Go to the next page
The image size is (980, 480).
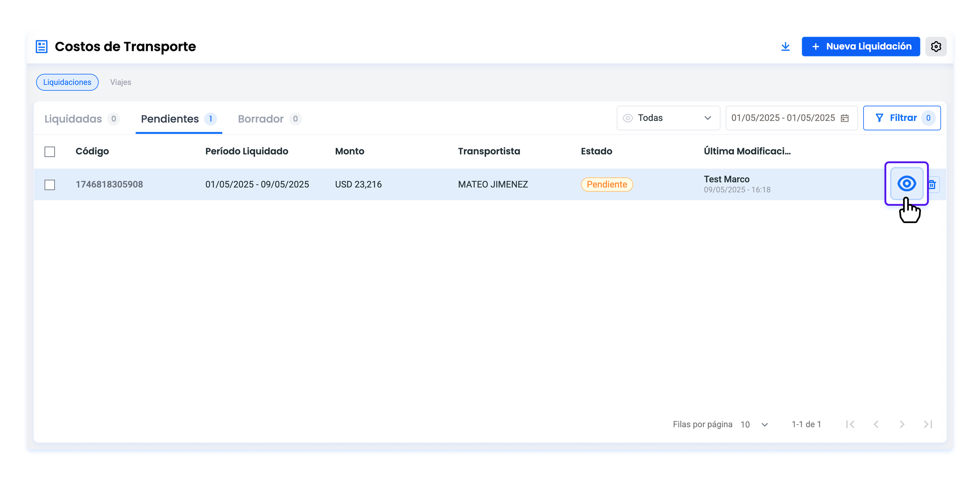point(902,424)
